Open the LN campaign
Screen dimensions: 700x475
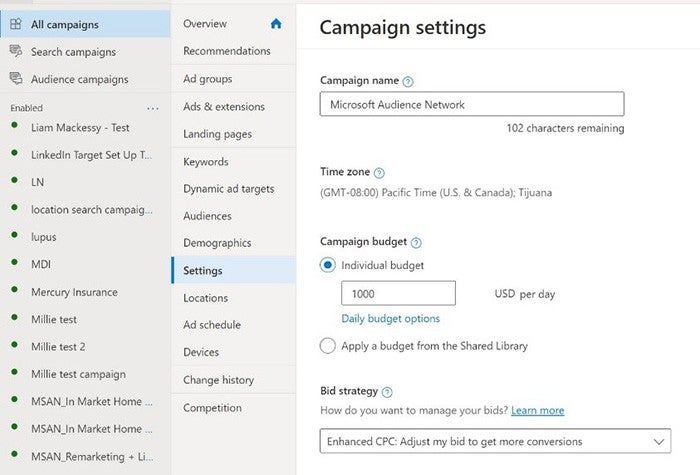tap(38, 182)
